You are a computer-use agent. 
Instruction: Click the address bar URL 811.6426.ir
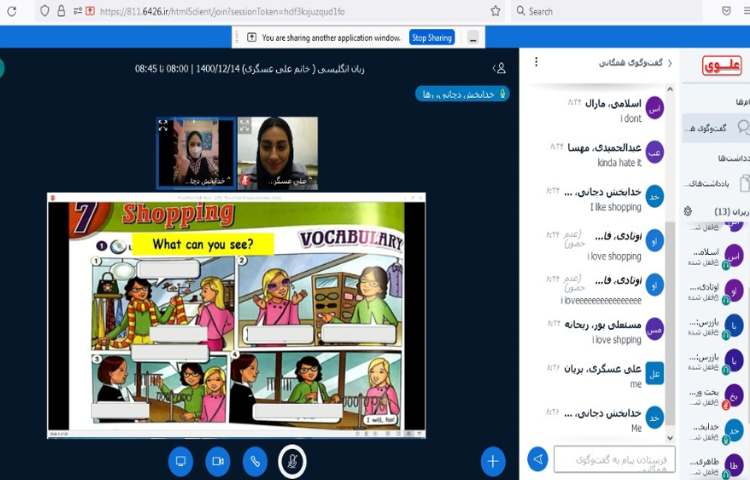coord(222,11)
